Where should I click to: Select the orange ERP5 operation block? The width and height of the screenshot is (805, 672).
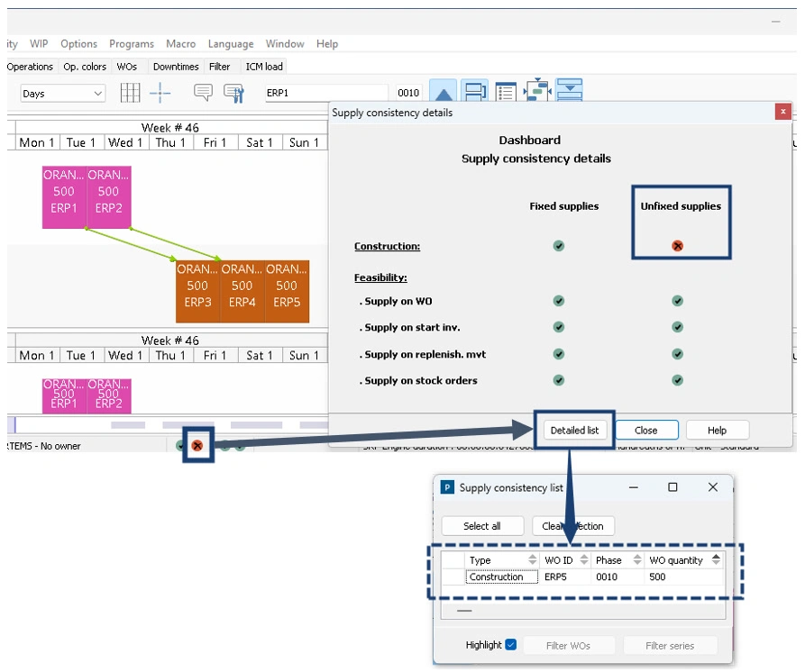point(287,291)
